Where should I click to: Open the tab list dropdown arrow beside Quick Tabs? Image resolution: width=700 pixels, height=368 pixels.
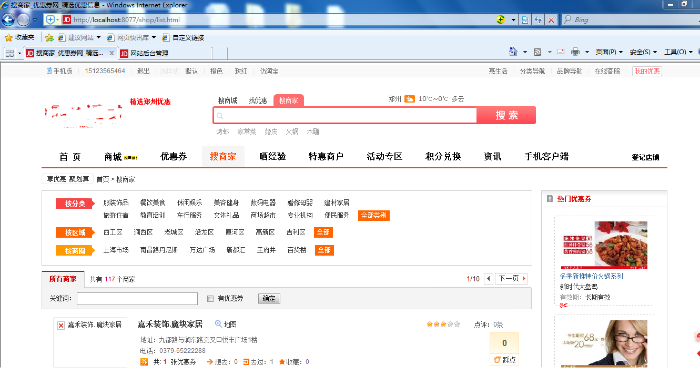coord(19,53)
